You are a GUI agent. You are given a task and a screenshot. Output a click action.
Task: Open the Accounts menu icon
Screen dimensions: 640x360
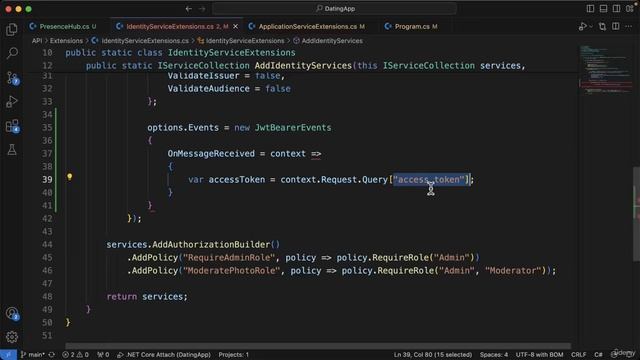12,313
